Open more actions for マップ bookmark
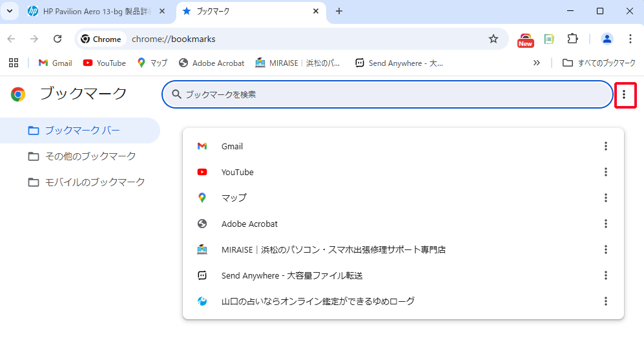Image resolution: width=644 pixels, height=338 pixels. [x=605, y=198]
